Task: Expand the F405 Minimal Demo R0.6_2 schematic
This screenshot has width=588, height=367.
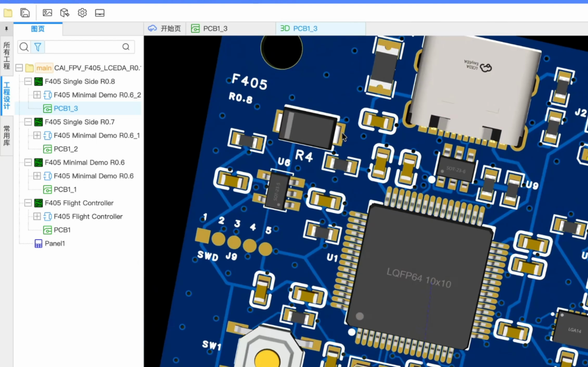Action: tap(37, 95)
